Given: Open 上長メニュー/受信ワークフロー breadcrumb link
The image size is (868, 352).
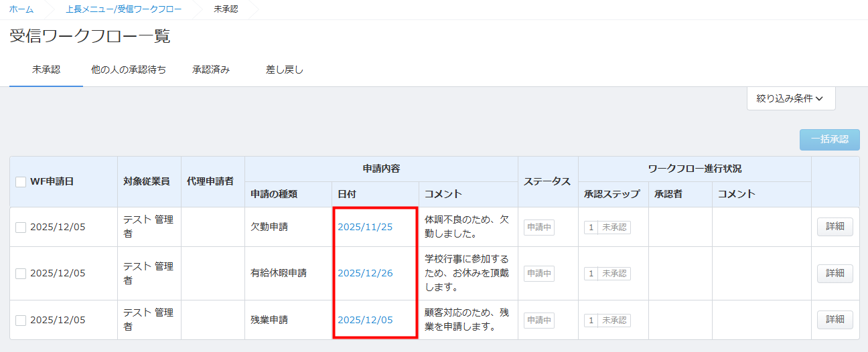Looking at the screenshot, I should click(123, 9).
